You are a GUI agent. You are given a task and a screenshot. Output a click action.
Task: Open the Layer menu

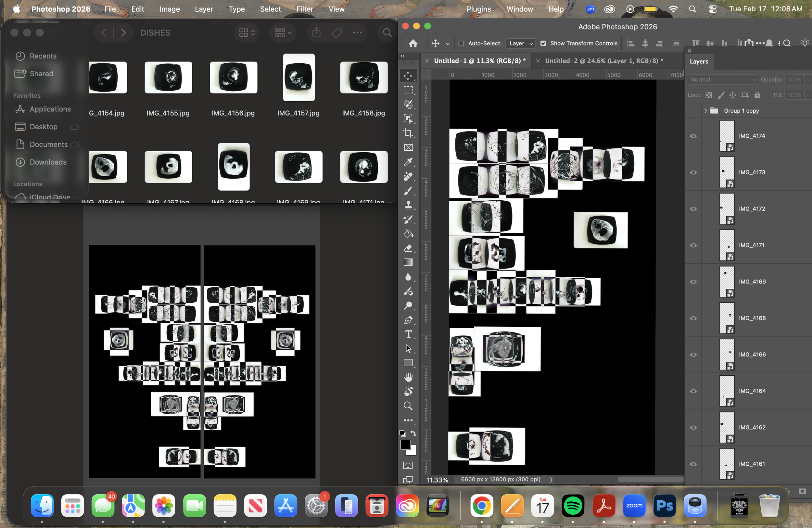point(204,9)
